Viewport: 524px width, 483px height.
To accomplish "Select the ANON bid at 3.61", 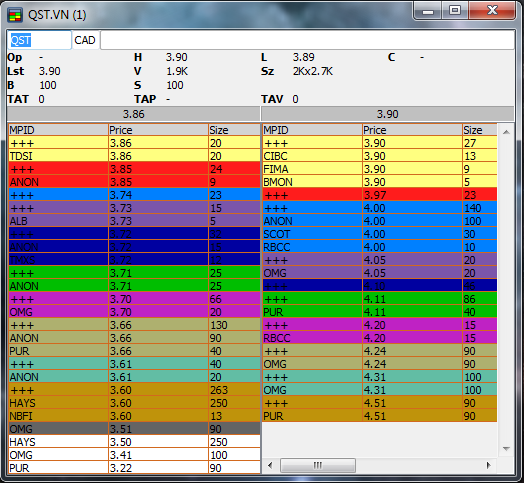I will coord(134,377).
